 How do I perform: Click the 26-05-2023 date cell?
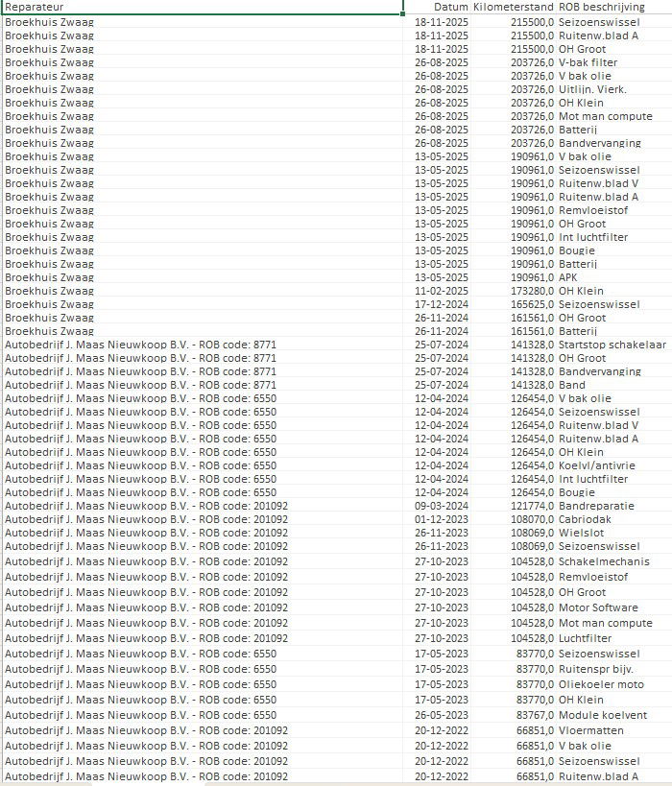click(x=436, y=715)
